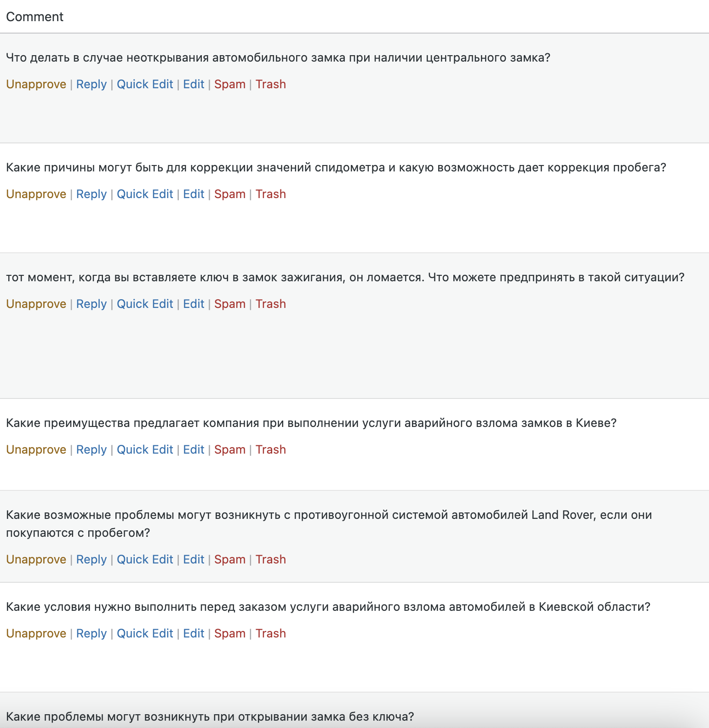Reply to the Kyiv (Киеве) lock-breaking comment
Screen dimensions: 709x728
click(x=91, y=450)
